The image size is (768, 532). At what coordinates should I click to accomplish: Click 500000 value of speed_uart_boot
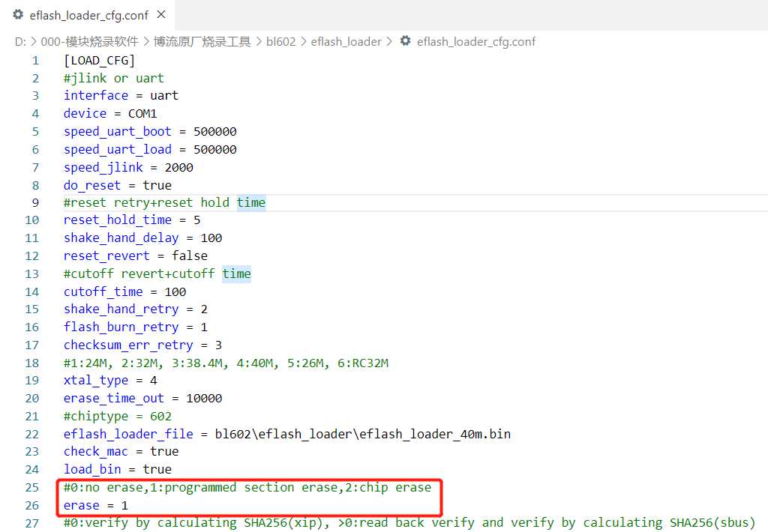(x=215, y=132)
